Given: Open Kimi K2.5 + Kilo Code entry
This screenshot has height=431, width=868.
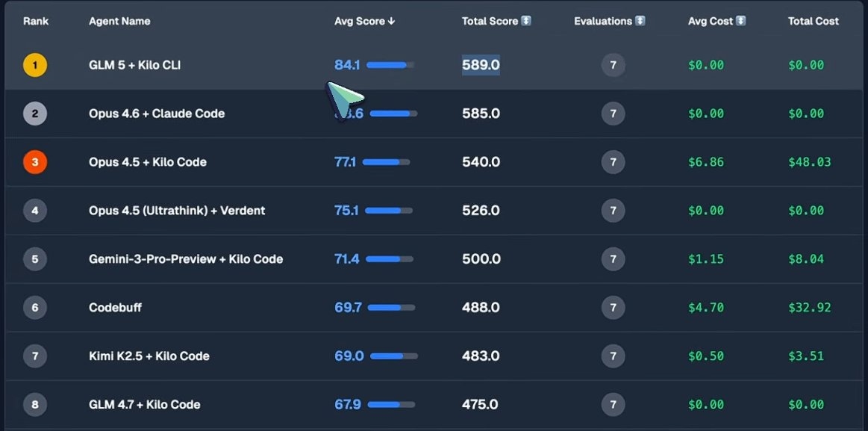Looking at the screenshot, I should tap(149, 356).
